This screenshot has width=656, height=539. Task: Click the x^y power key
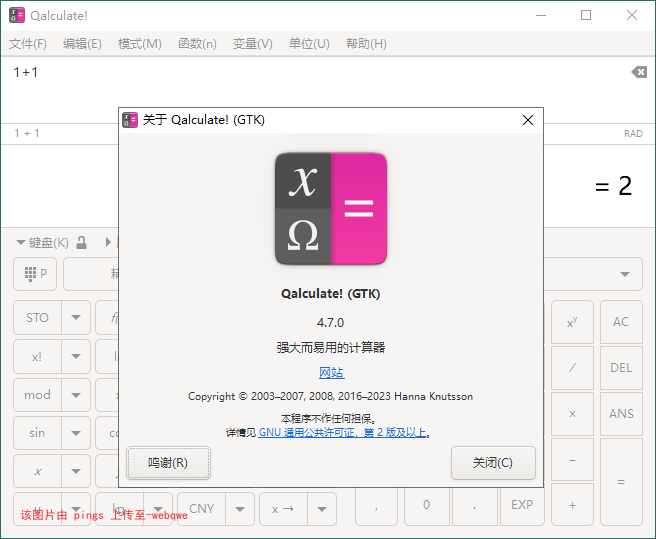tap(572, 322)
